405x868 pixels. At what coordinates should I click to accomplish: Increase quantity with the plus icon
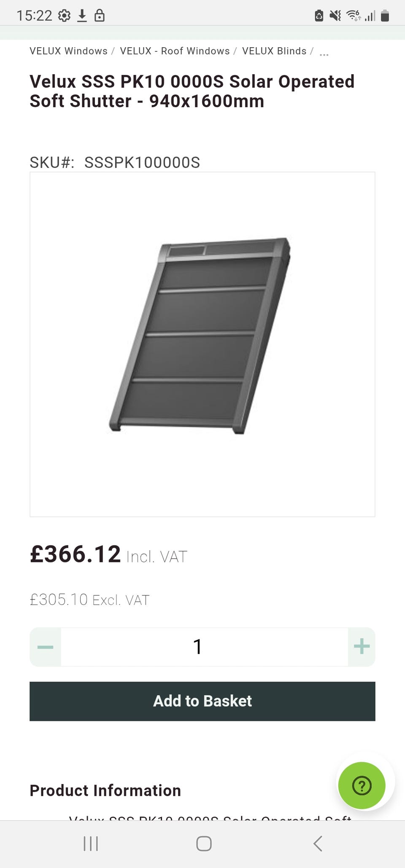362,647
